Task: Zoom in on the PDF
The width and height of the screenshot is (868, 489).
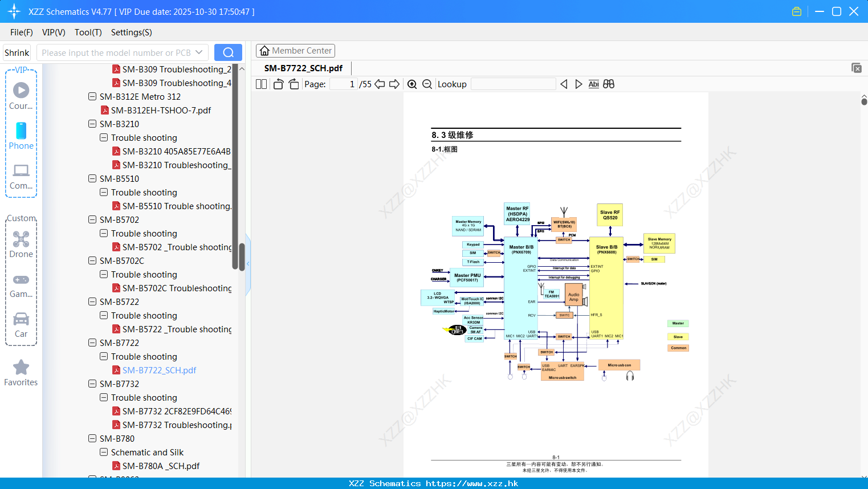Action: pos(412,84)
